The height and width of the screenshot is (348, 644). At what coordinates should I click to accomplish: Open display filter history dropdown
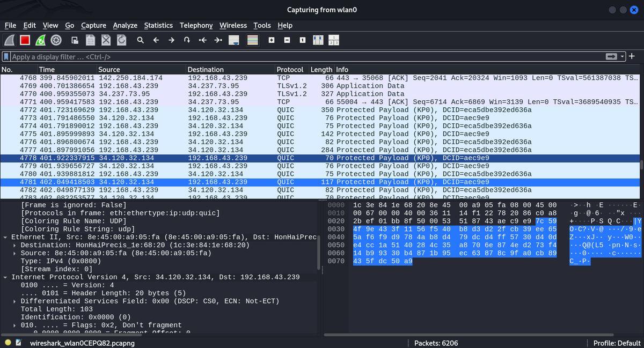point(623,57)
